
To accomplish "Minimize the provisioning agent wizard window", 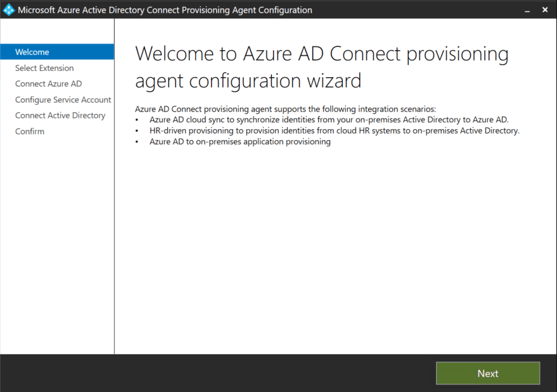I will click(x=527, y=10).
